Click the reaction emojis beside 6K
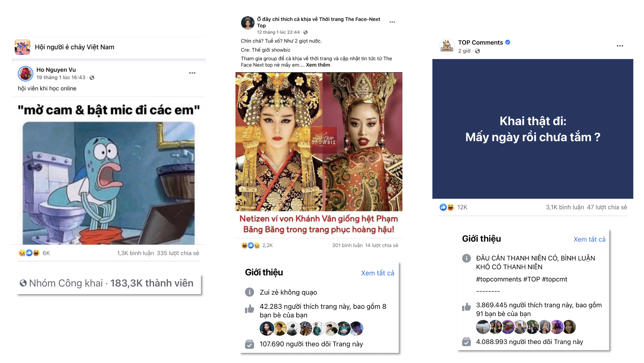Screen dimensions: 644x363 [29, 253]
